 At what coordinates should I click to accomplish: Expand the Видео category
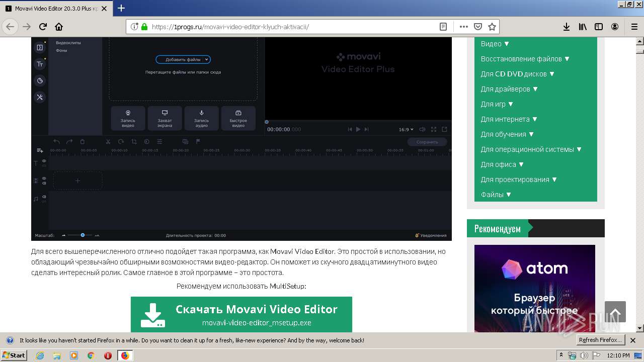click(x=495, y=44)
